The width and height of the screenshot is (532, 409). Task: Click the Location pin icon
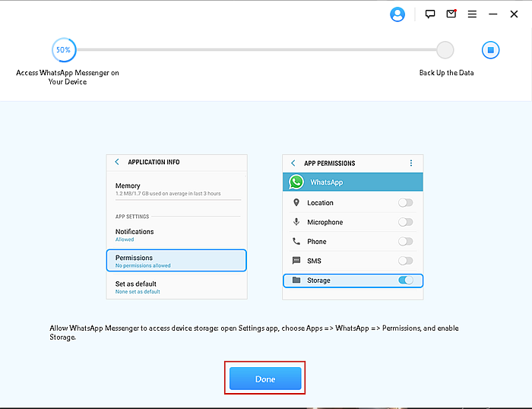coord(296,203)
